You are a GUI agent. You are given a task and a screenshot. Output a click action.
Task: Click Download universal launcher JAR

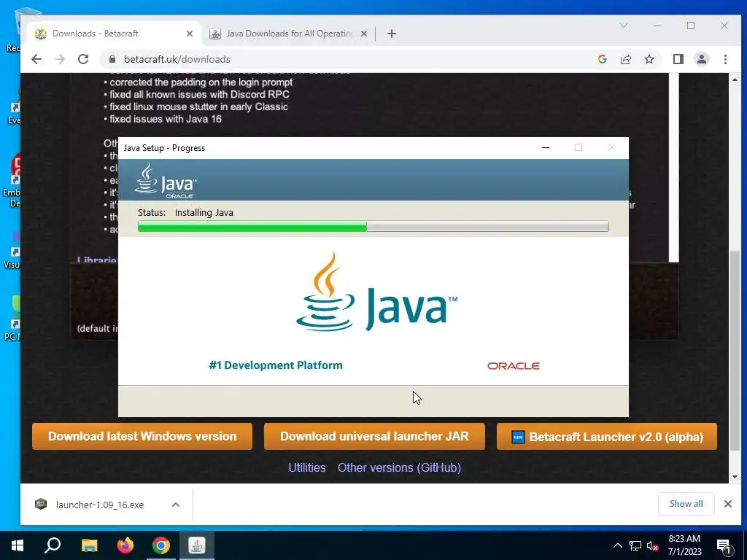pos(374,436)
